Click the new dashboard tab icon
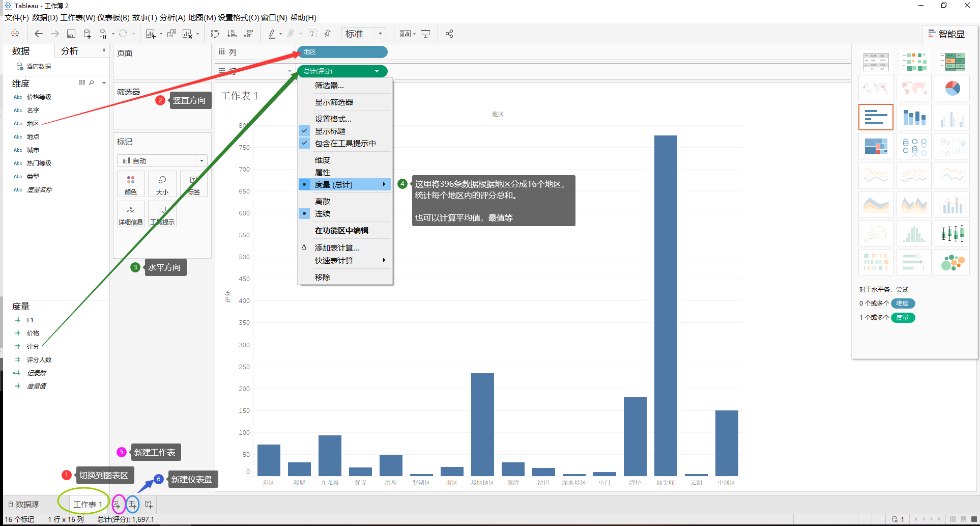Screen dimensions: 980x526 pyautogui.click(x=132, y=504)
